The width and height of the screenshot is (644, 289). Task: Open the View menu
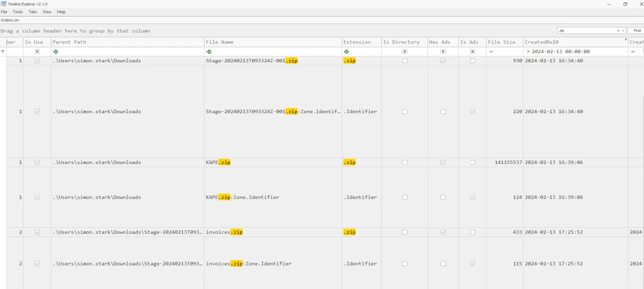click(47, 12)
